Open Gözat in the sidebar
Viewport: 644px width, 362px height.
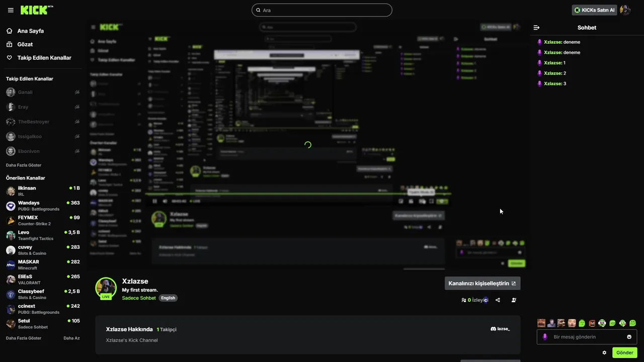(25, 44)
